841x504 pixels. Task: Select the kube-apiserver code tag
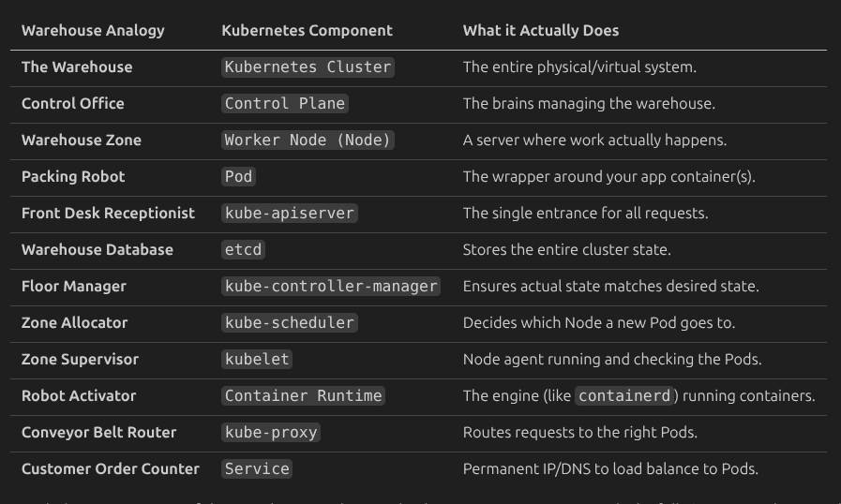tap(290, 214)
